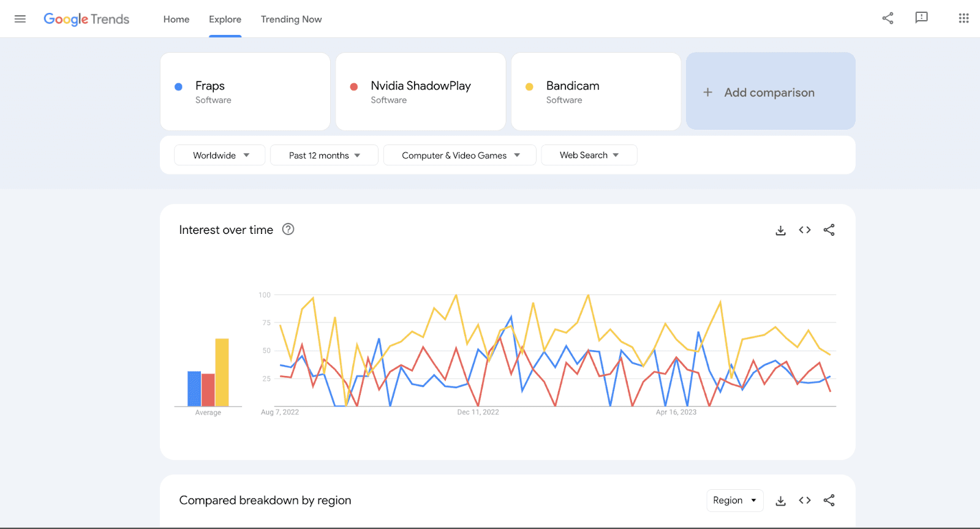
Task: Click the red Nvidia ShadowPlay dot
Action: (x=353, y=87)
